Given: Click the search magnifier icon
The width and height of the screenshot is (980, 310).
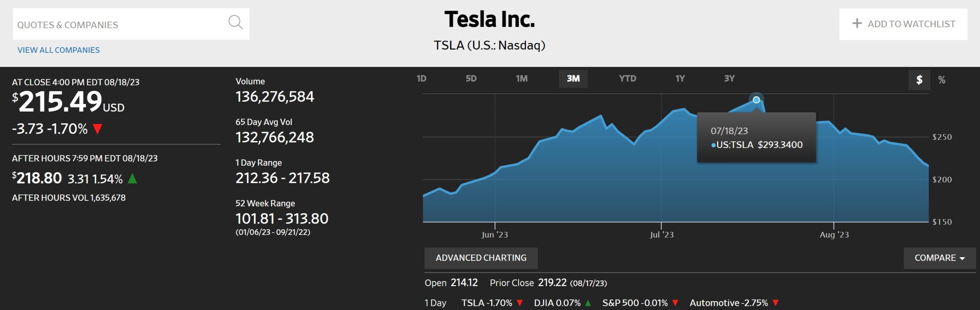Looking at the screenshot, I should pyautogui.click(x=235, y=23).
